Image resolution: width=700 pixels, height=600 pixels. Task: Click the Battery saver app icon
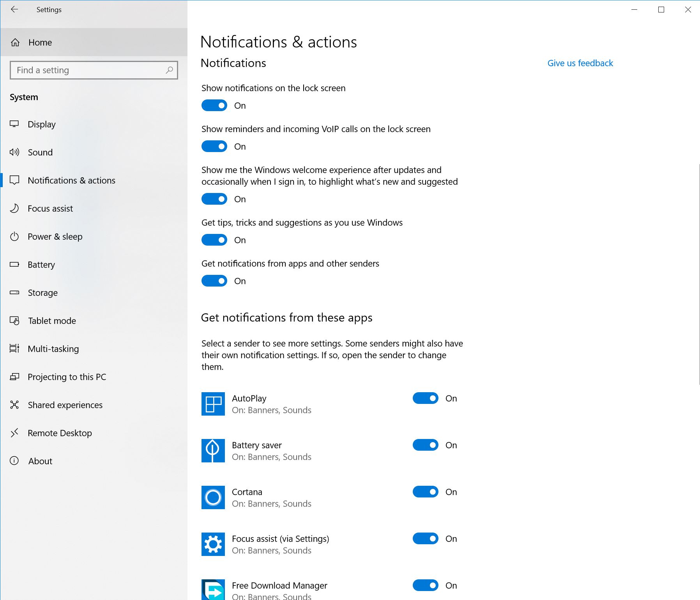(x=213, y=451)
